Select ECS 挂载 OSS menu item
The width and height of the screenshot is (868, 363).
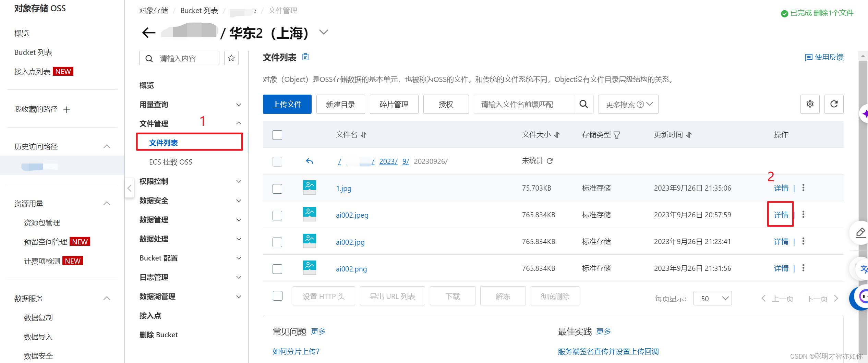(171, 162)
